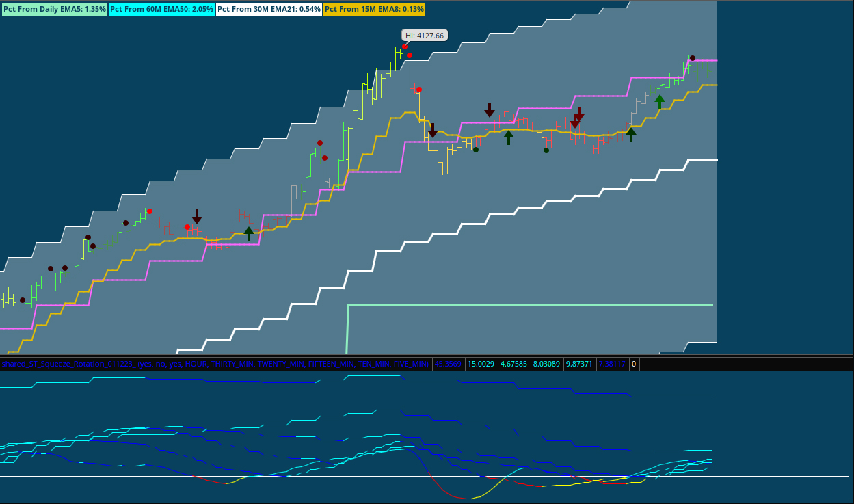Click the red dot beneath the Hi label
This screenshot has height=504, width=854.
pos(405,47)
